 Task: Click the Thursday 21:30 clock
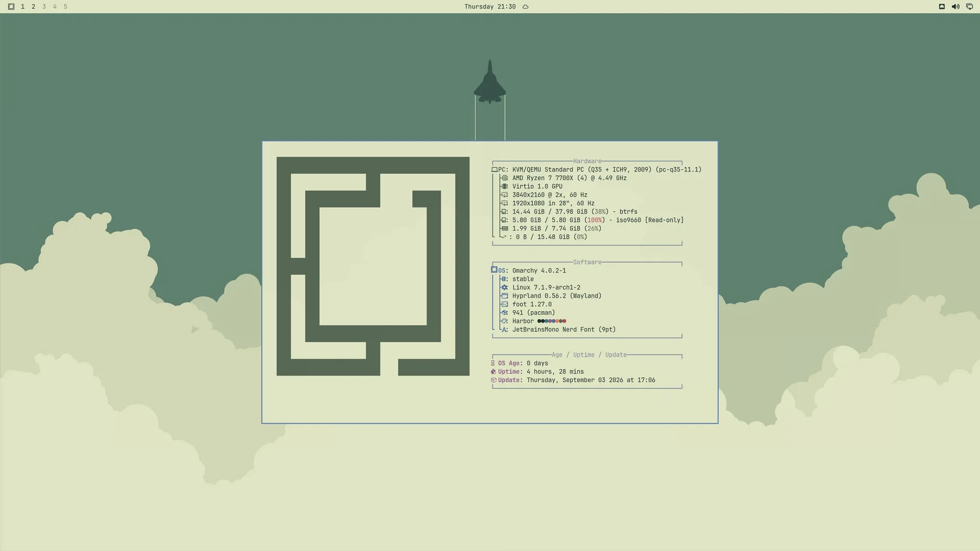pyautogui.click(x=489, y=7)
